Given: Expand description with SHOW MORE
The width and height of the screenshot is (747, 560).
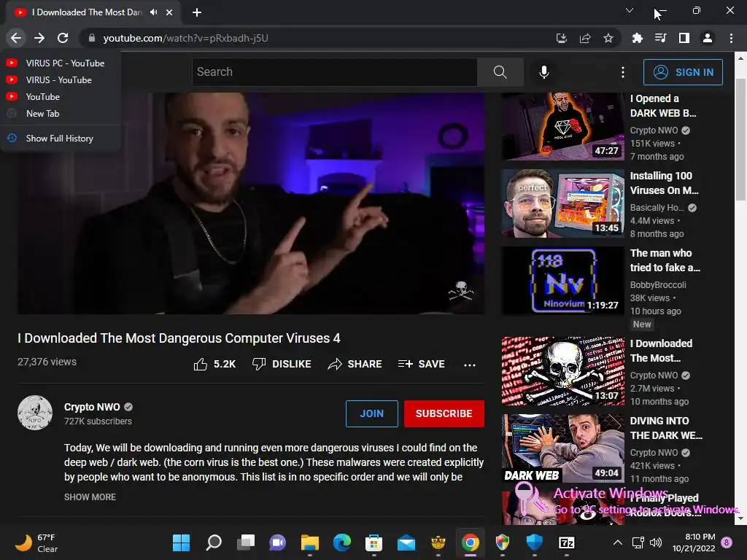Looking at the screenshot, I should [90, 497].
